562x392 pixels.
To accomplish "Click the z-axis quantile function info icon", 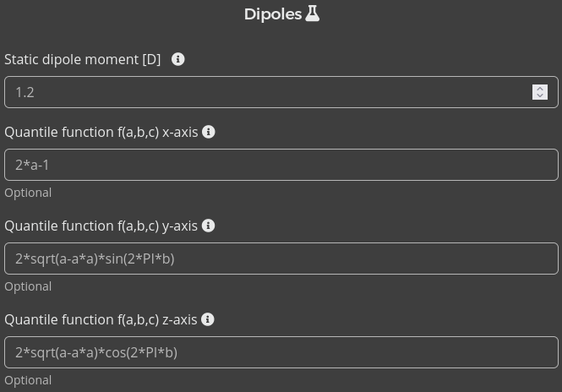I will 207,319.
